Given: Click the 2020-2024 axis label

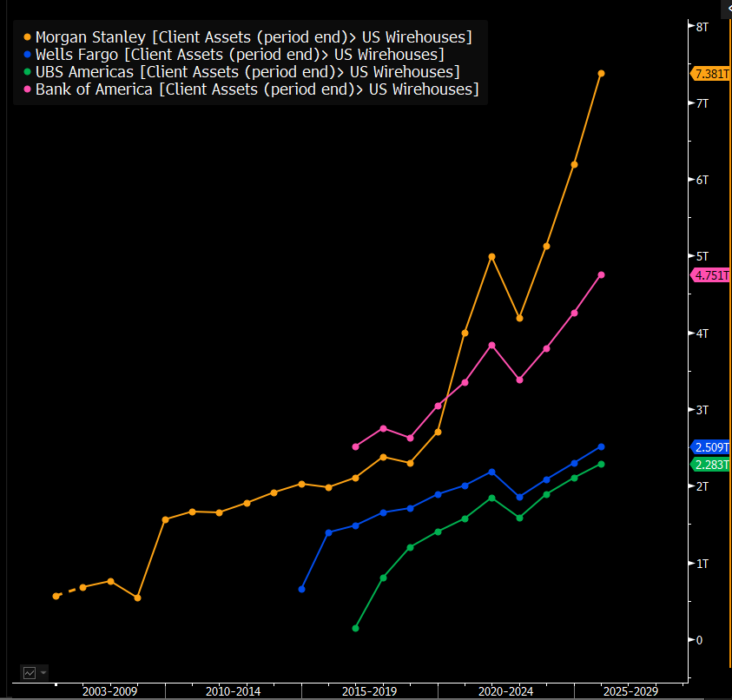Looking at the screenshot, I should pos(505,691).
